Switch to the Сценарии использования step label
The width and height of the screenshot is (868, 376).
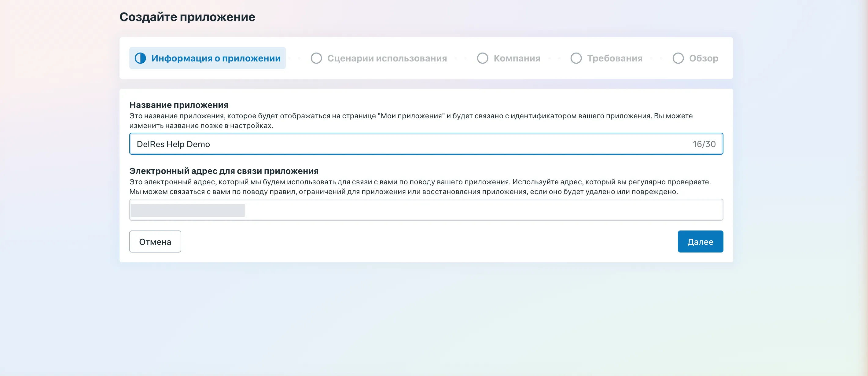(387, 58)
